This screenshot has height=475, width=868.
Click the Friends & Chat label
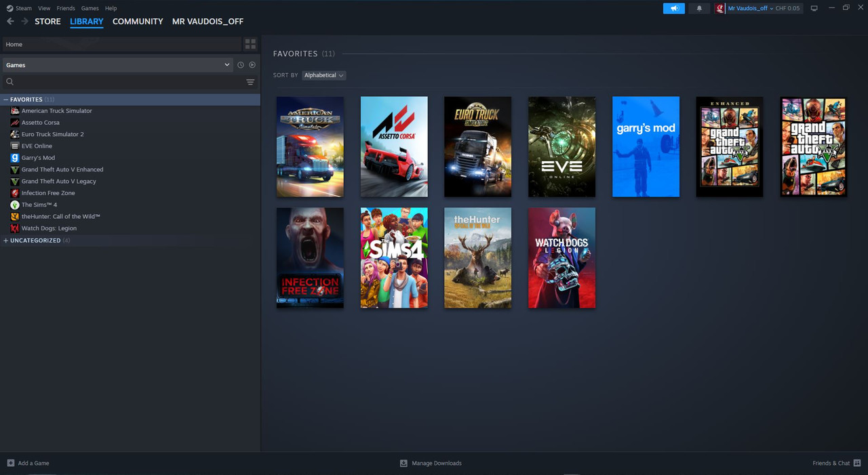pyautogui.click(x=831, y=463)
